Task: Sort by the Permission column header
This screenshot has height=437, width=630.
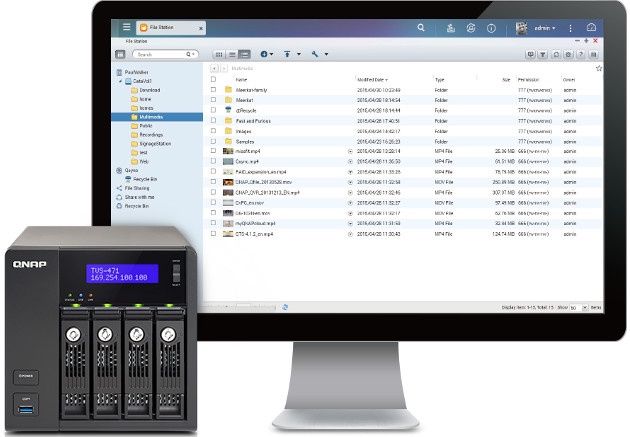Action: [528, 80]
